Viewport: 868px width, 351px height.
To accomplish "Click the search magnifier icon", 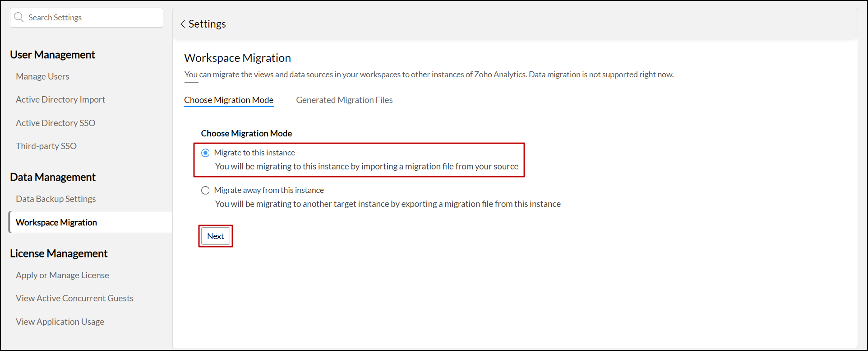I will coord(19,18).
